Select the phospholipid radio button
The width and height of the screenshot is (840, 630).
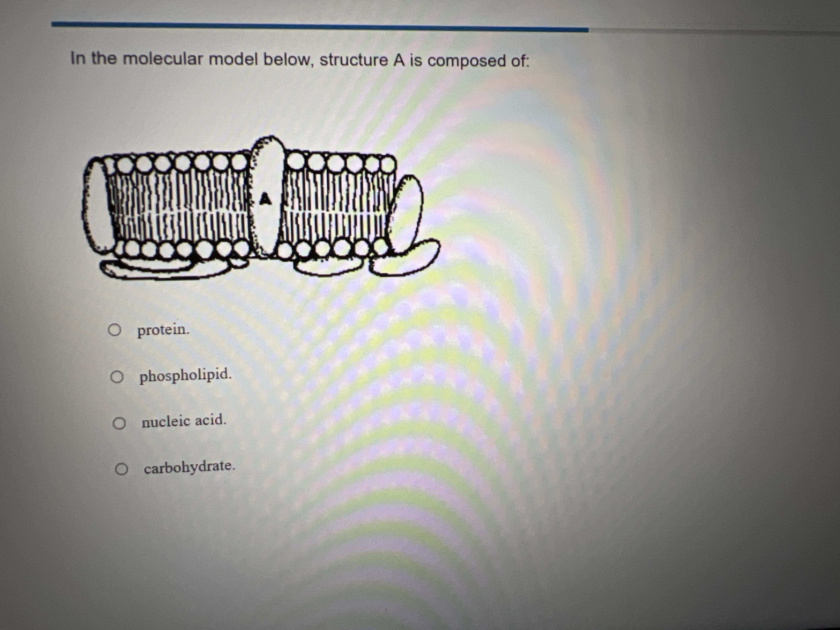117,377
